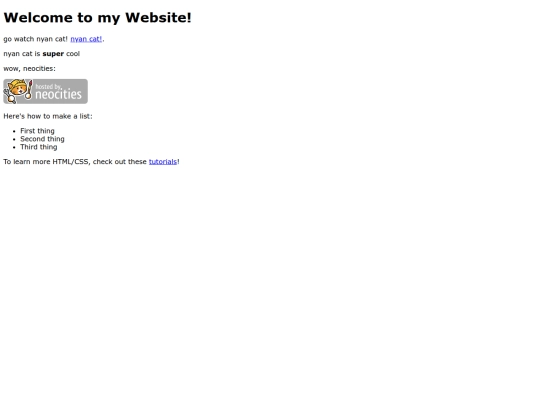Image resolution: width=540 pixels, height=405 pixels.
Task: Click the cat mascot face in the badge
Action: pyautogui.click(x=17, y=89)
